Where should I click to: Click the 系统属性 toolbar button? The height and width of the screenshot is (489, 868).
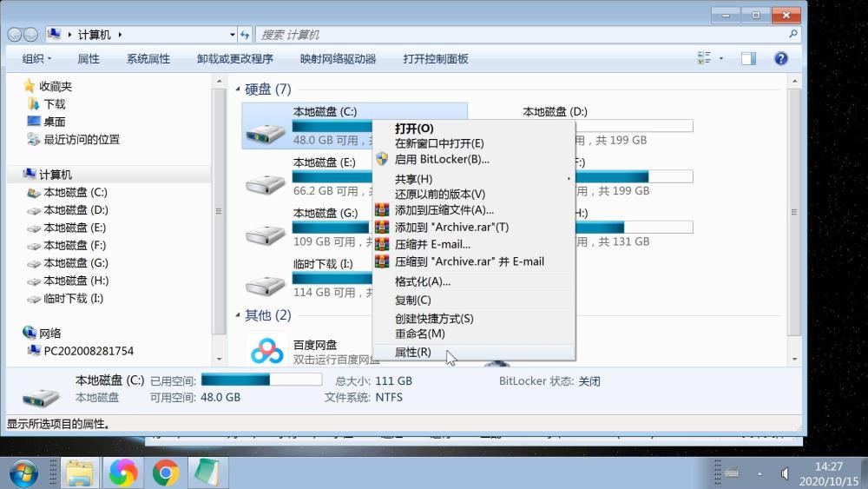click(x=148, y=59)
